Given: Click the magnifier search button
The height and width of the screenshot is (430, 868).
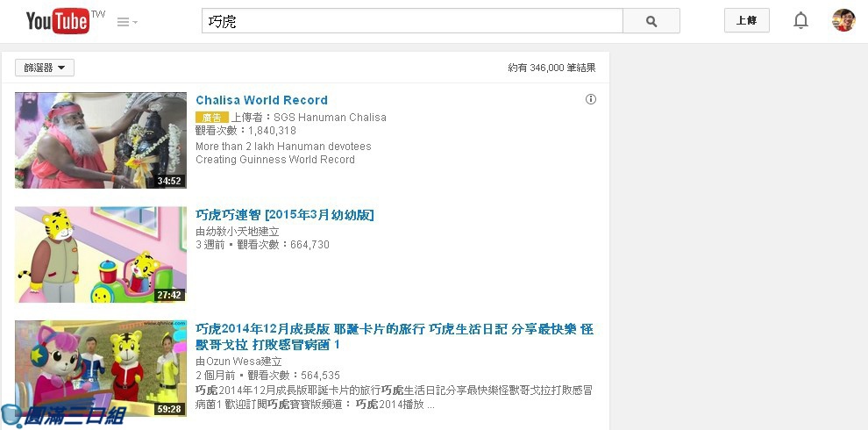Looking at the screenshot, I should point(651,21).
